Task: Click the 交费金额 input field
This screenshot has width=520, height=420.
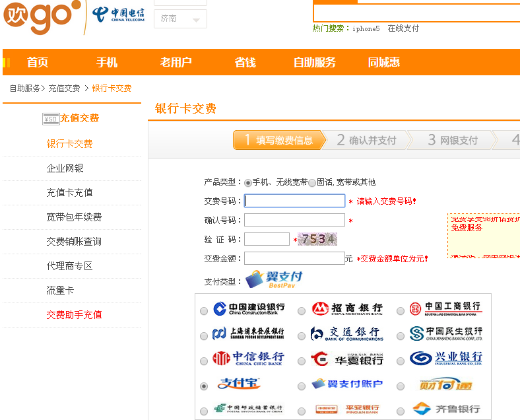Action: pos(294,258)
